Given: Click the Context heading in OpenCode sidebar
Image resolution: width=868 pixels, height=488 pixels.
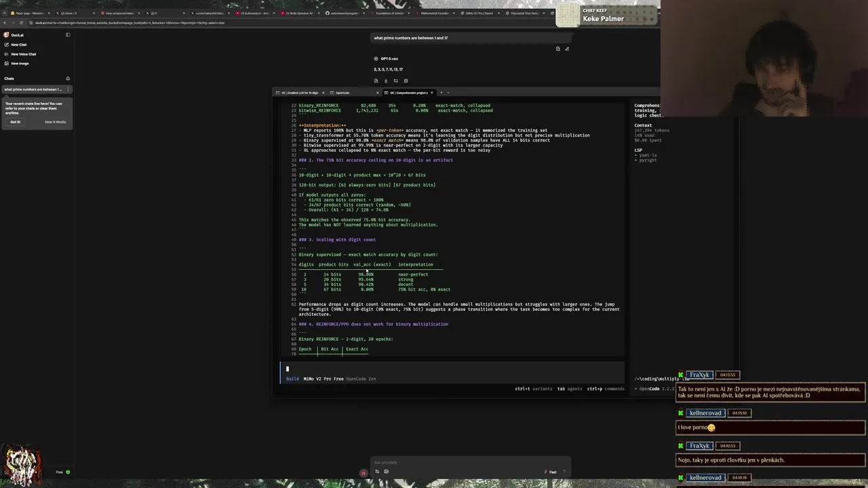Looking at the screenshot, I should pyautogui.click(x=643, y=125).
